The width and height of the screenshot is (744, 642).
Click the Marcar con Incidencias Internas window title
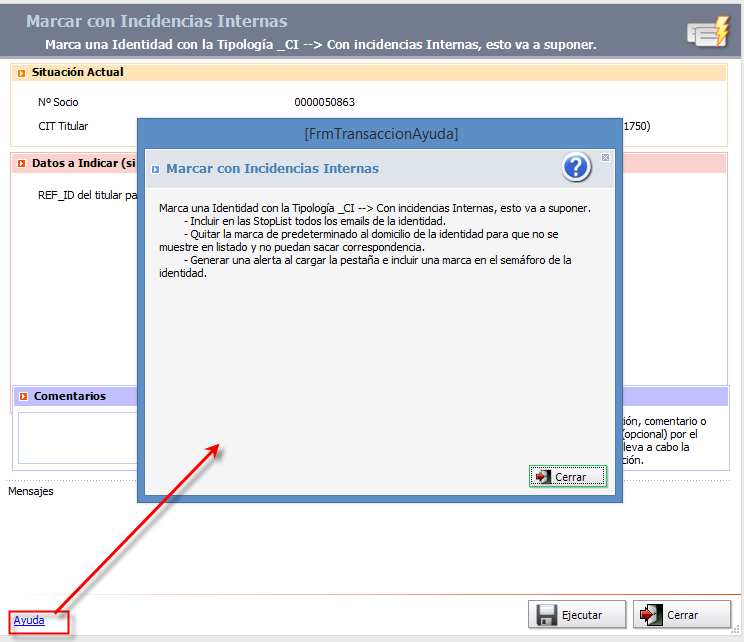click(157, 21)
